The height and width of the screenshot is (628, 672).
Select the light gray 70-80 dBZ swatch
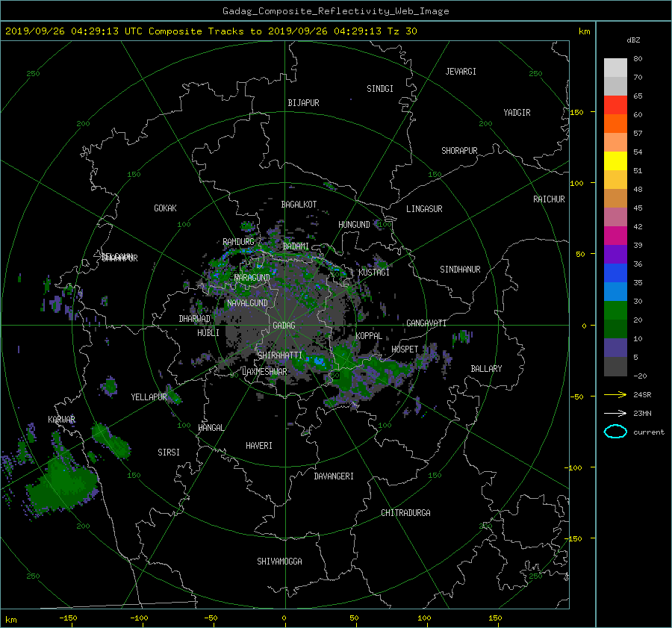(615, 67)
